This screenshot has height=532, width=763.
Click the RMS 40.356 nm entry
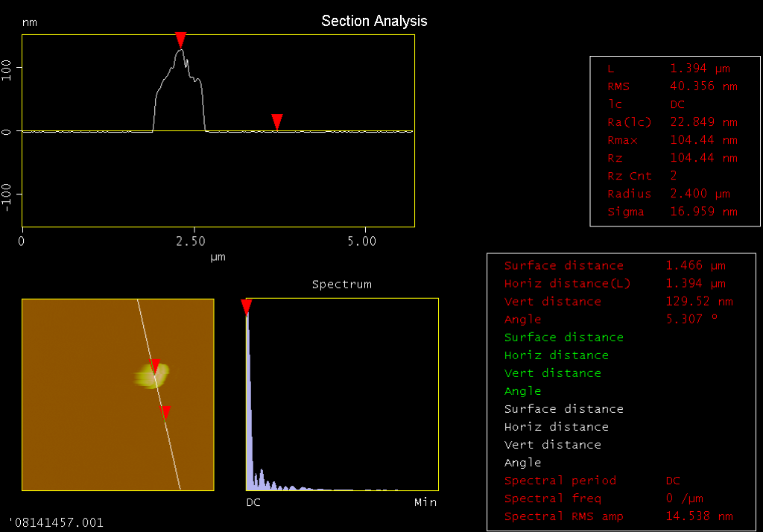673,86
